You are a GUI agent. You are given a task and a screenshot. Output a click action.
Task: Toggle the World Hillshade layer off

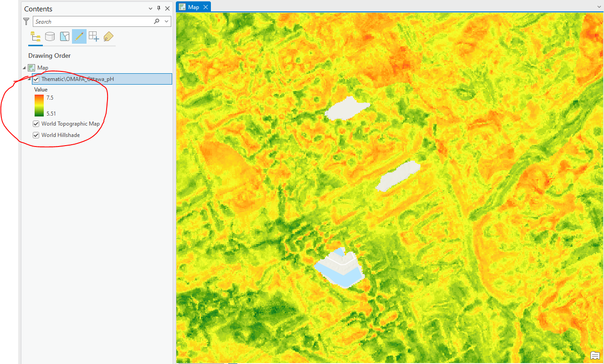point(36,135)
